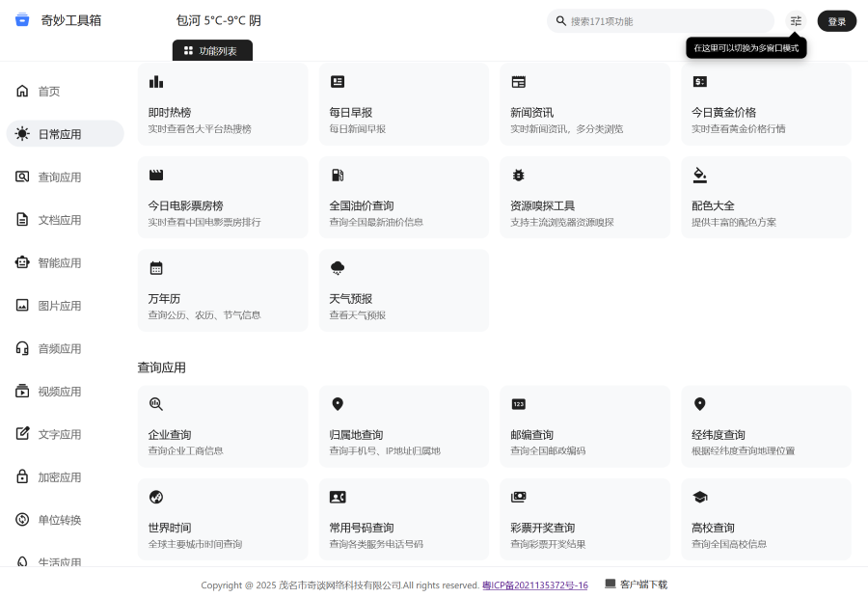Open the 天气预报 weather tool

coord(403,289)
